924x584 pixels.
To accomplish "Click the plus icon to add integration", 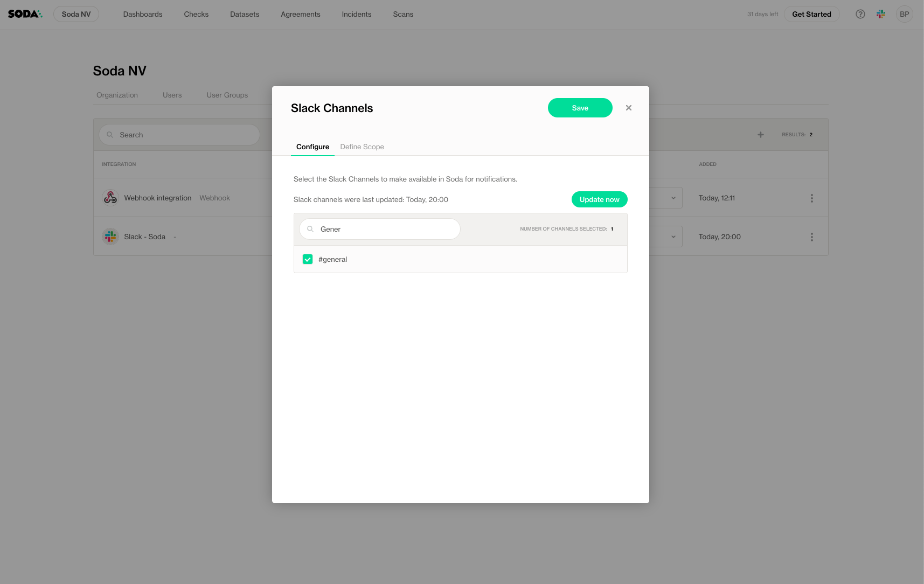I will (760, 135).
